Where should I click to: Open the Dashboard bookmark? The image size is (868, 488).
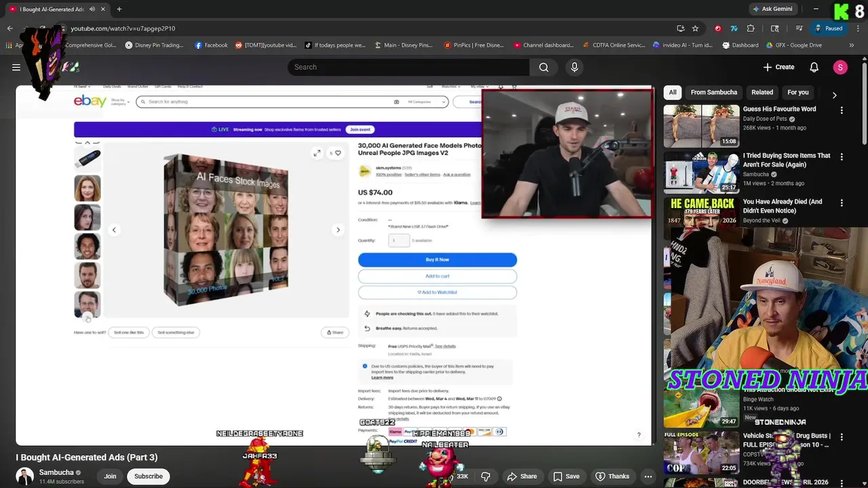click(741, 45)
